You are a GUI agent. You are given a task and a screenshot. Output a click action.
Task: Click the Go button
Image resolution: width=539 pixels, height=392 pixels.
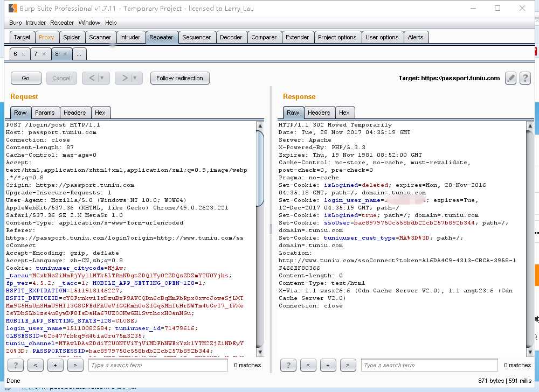26,78
